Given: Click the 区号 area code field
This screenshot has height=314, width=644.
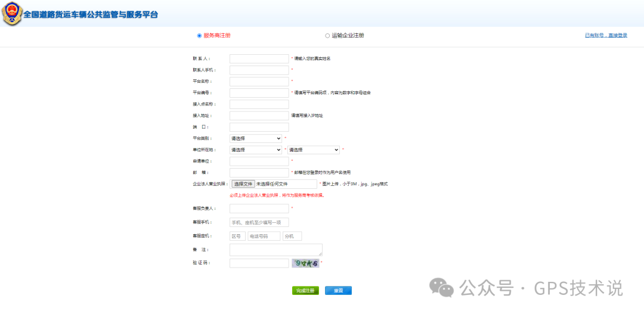Looking at the screenshot, I should point(237,236).
